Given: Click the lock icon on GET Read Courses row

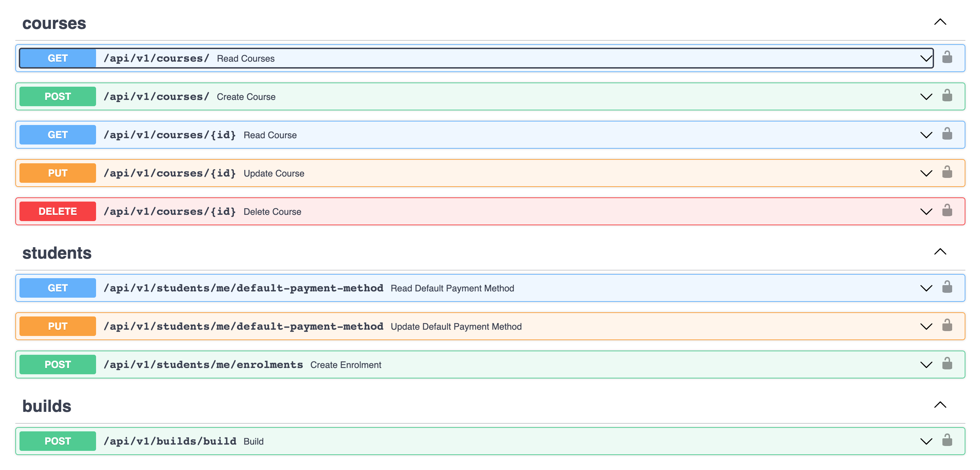Looking at the screenshot, I should pyautogui.click(x=947, y=57).
